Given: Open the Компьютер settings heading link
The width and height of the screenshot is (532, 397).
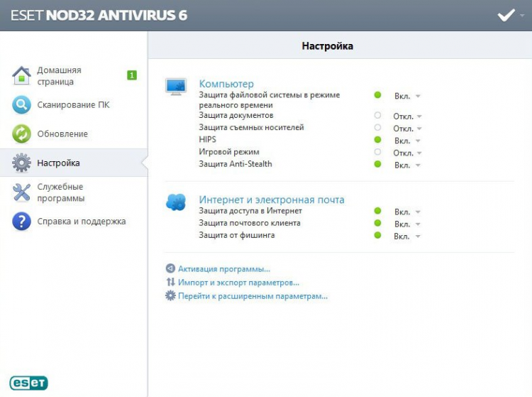Looking at the screenshot, I should click(x=226, y=84).
